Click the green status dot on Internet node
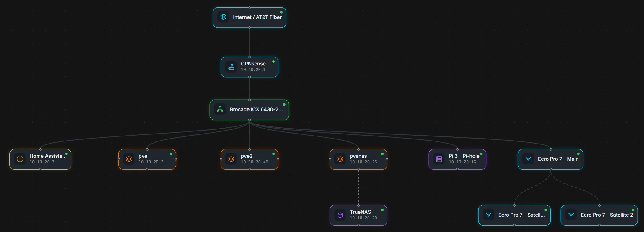This screenshot has width=644, height=232. click(281, 12)
